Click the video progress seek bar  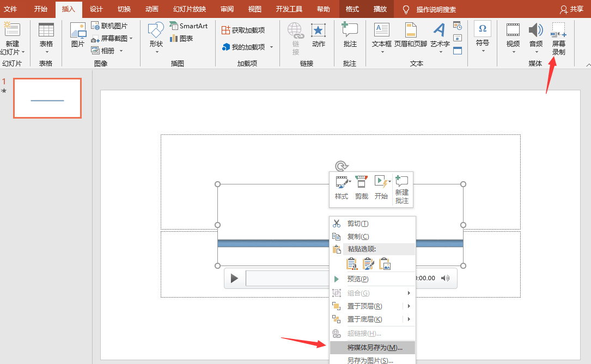288,278
